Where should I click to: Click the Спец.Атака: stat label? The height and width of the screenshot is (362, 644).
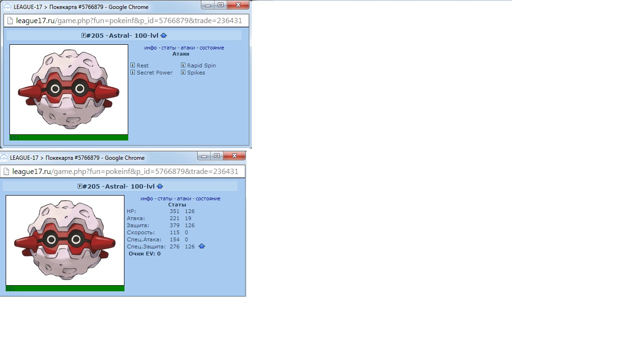pos(144,239)
